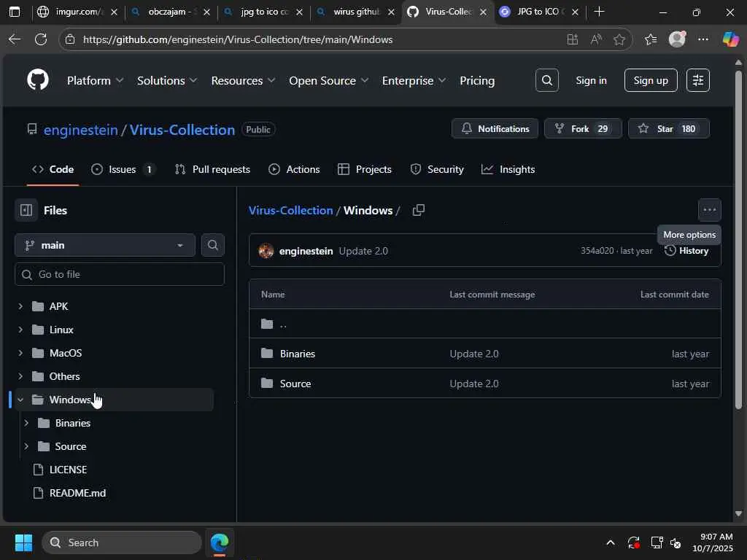Click the Go to file input
The image size is (747, 560).
click(x=120, y=274)
